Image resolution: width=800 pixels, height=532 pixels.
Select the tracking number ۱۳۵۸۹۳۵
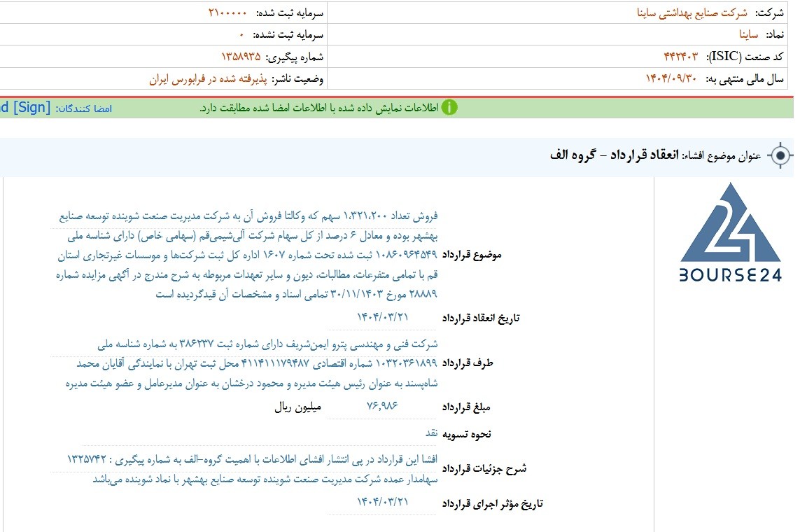[241, 56]
